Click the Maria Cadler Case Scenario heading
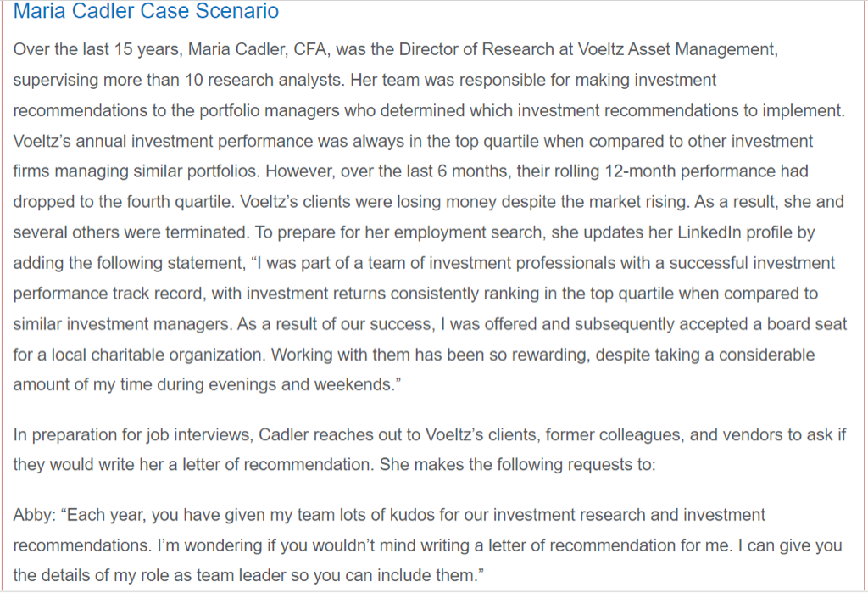This screenshot has height=593, width=868. click(146, 12)
